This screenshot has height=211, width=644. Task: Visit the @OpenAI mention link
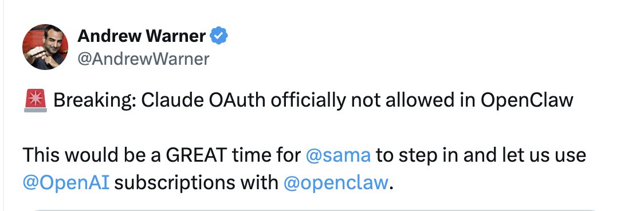click(x=66, y=182)
